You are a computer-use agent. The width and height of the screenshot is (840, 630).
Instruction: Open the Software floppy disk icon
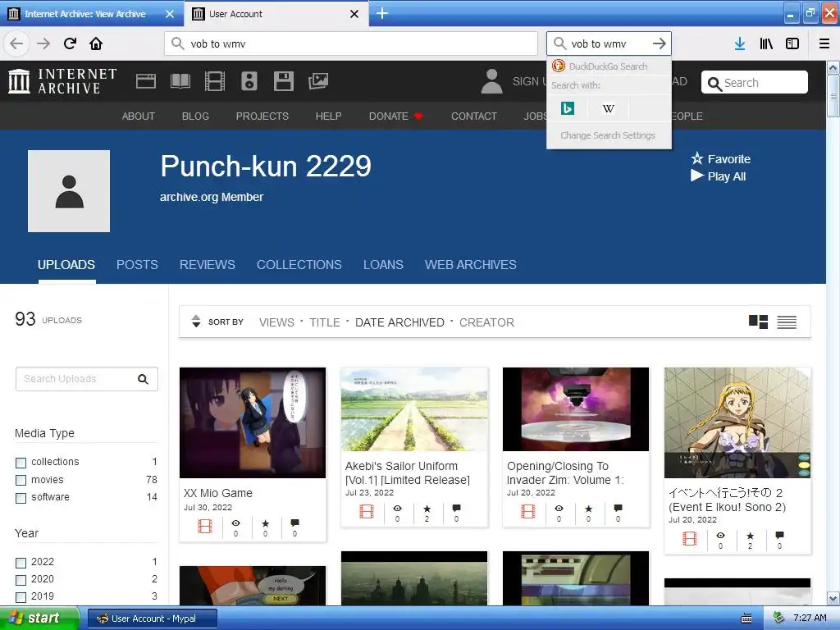click(x=283, y=81)
